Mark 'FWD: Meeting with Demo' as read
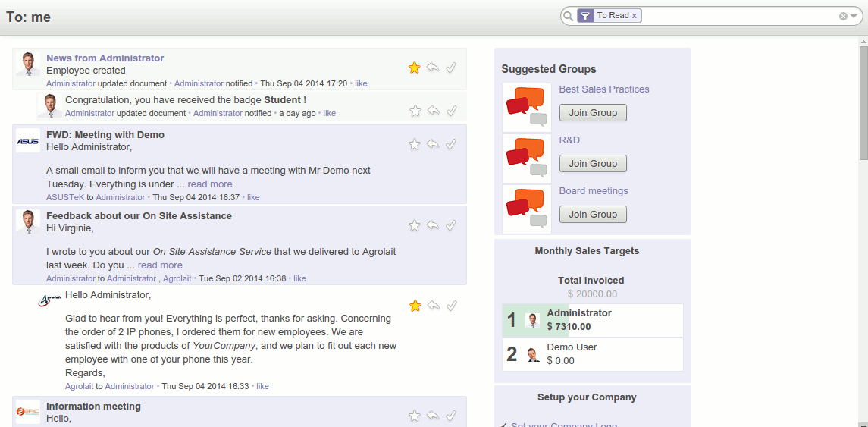 pyautogui.click(x=451, y=144)
